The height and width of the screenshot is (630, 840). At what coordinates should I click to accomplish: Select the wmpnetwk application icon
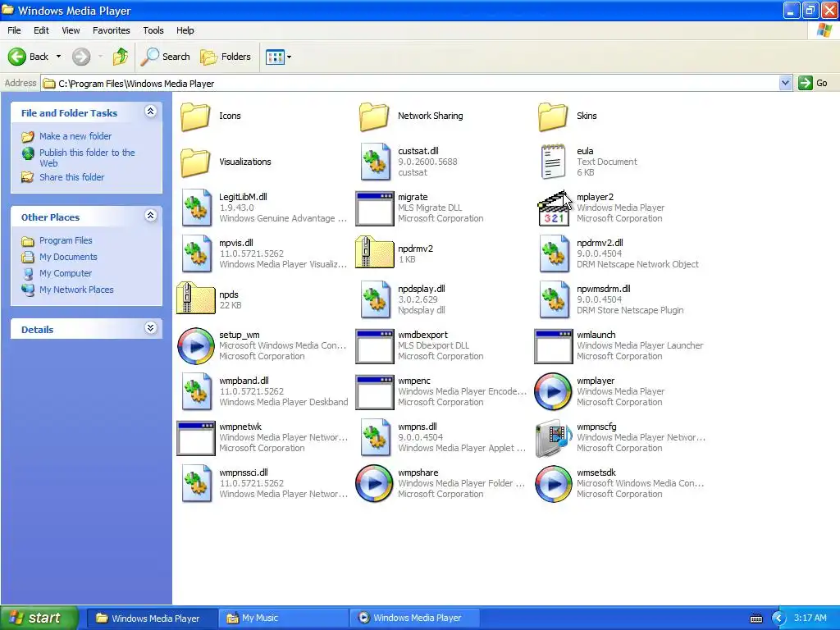196,439
